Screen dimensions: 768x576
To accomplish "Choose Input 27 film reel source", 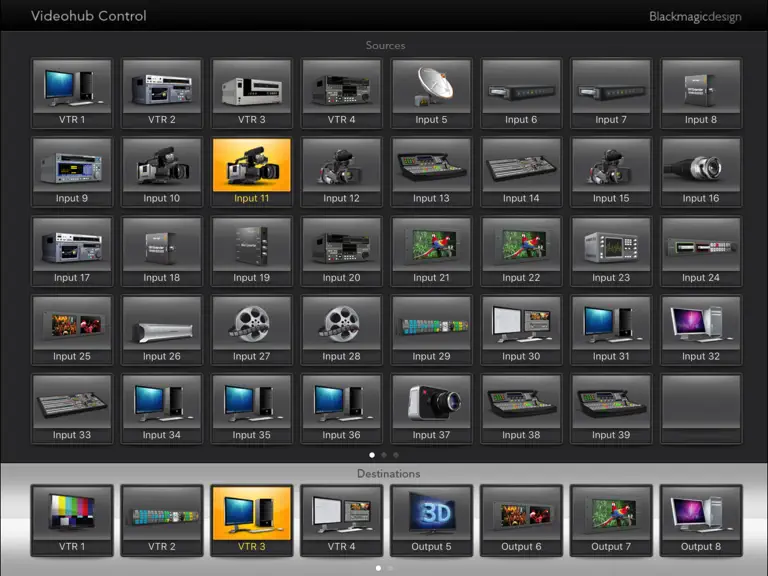I will [252, 330].
